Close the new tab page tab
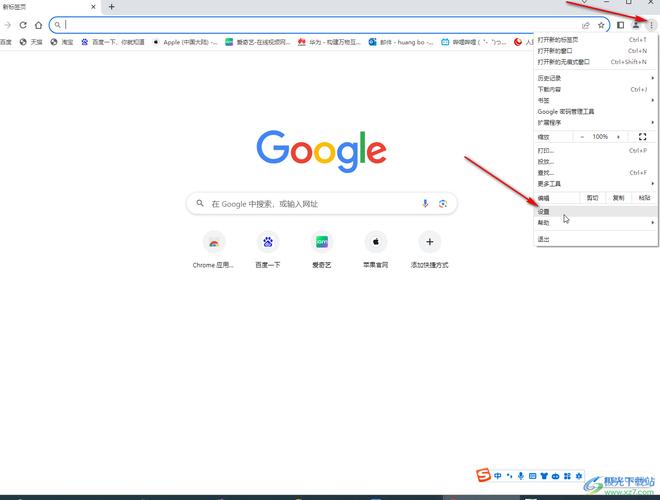 93,7
